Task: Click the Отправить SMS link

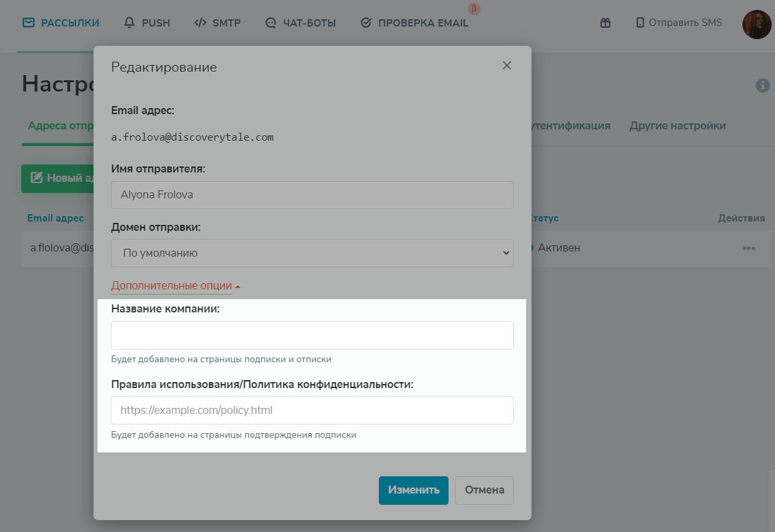Action: point(679,23)
